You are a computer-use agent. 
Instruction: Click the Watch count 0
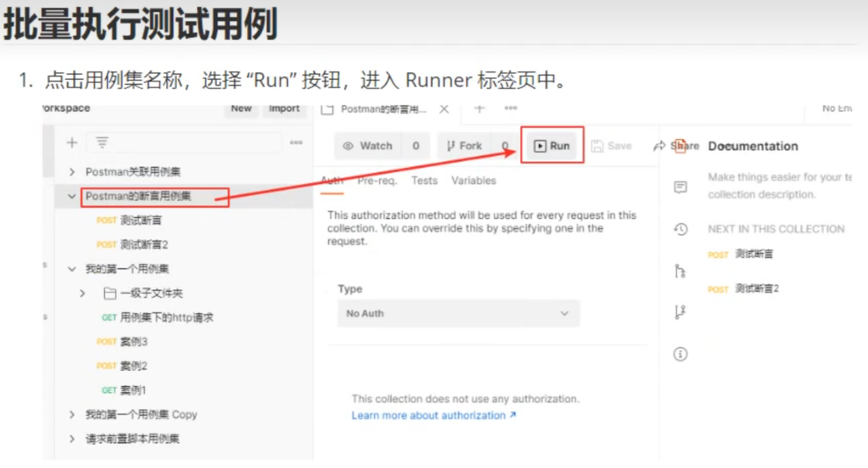[x=416, y=146]
